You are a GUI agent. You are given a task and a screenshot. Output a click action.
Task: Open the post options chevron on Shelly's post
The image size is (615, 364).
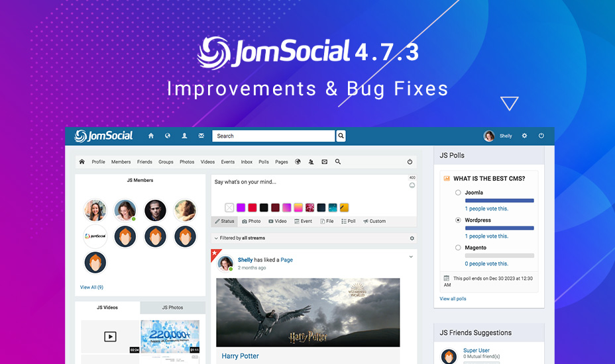411,257
